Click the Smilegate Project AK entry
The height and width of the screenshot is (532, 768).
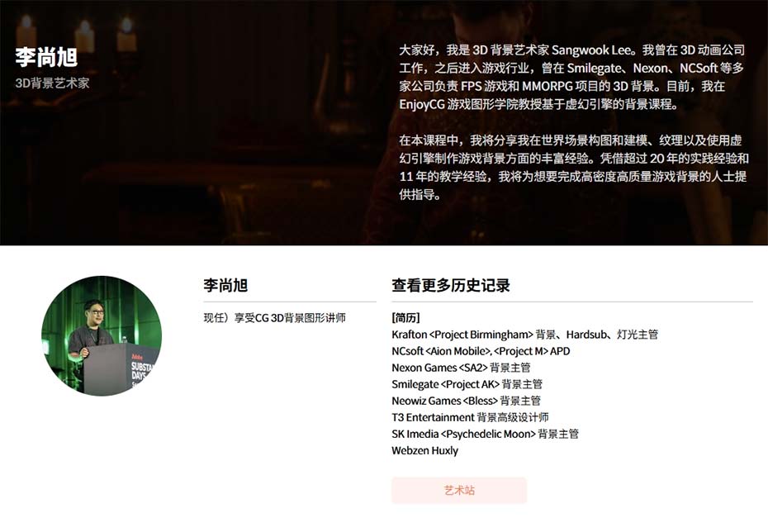pos(467,384)
